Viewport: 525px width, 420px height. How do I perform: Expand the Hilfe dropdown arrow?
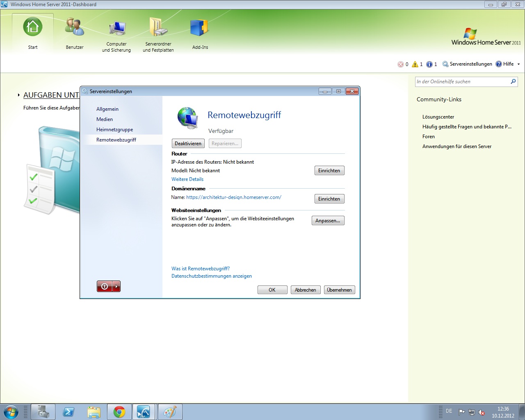[x=518, y=64]
